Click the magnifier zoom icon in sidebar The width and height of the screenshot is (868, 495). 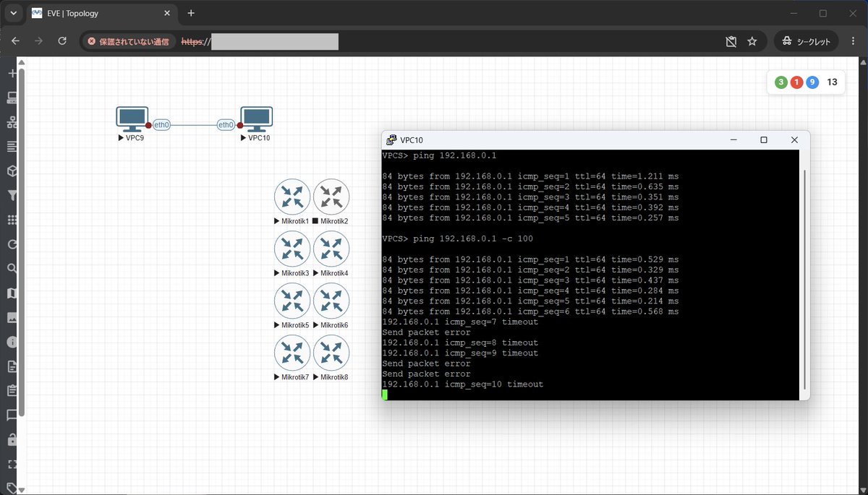(12, 269)
